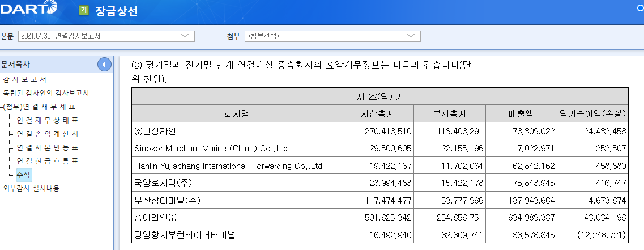Click the value 416,747
The height and width of the screenshot is (250, 644).
(611, 183)
